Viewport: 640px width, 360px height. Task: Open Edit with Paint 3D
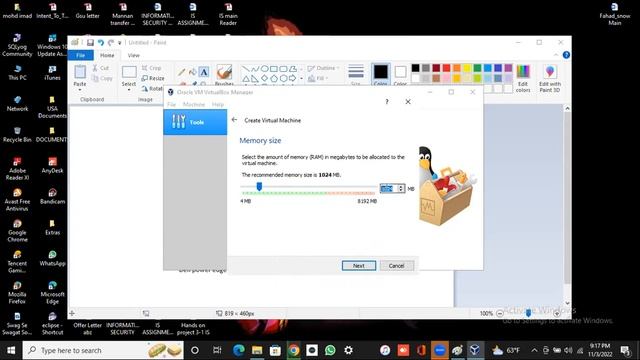point(550,78)
